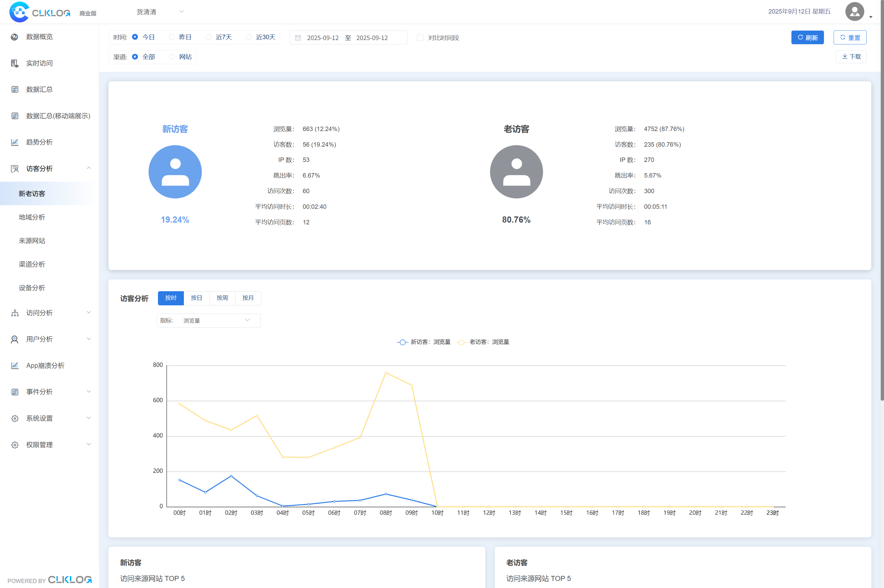Enable the 对比时间段 checkbox
The height and width of the screenshot is (588, 884).
pyautogui.click(x=420, y=38)
